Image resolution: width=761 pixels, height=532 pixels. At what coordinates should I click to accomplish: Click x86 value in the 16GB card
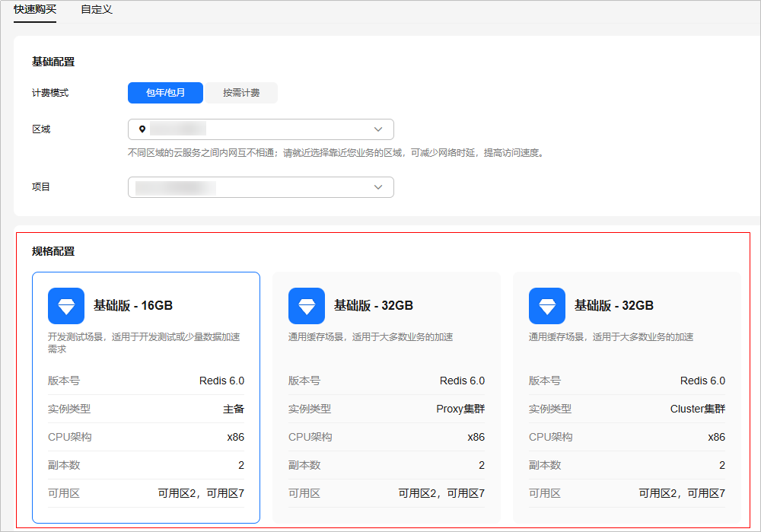pyautogui.click(x=236, y=437)
